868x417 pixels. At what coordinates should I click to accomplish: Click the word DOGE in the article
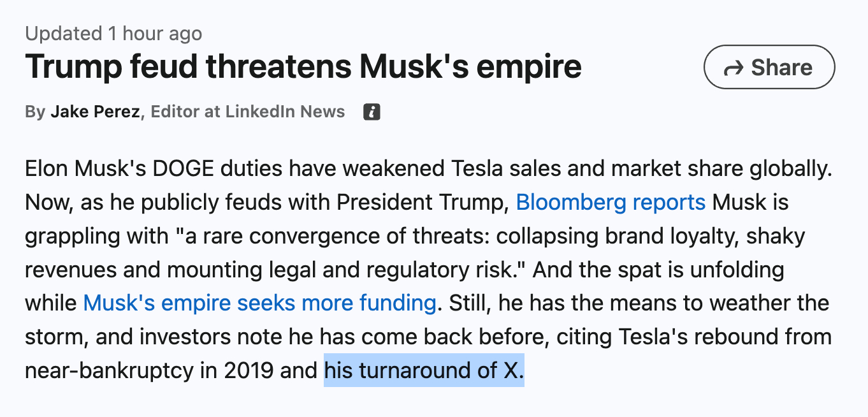185,170
